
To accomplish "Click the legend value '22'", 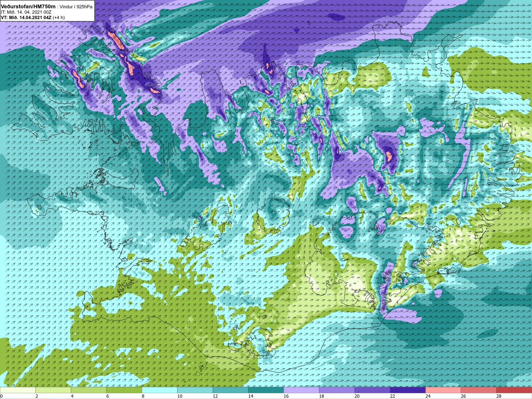I will click(x=392, y=396).
